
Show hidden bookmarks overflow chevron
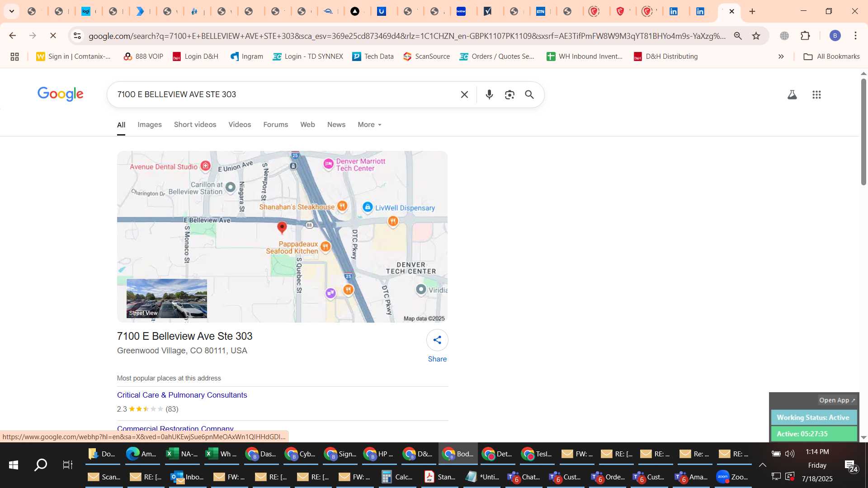pyautogui.click(x=781, y=56)
